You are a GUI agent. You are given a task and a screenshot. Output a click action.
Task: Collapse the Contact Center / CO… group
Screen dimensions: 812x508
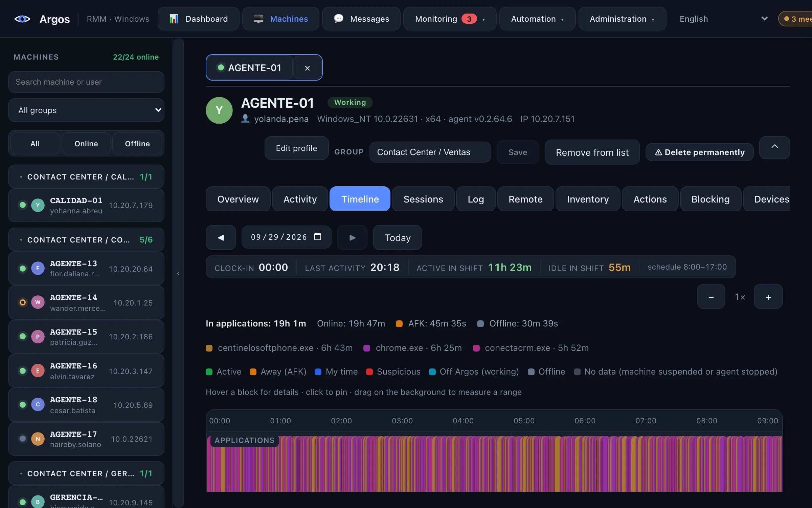coord(86,240)
